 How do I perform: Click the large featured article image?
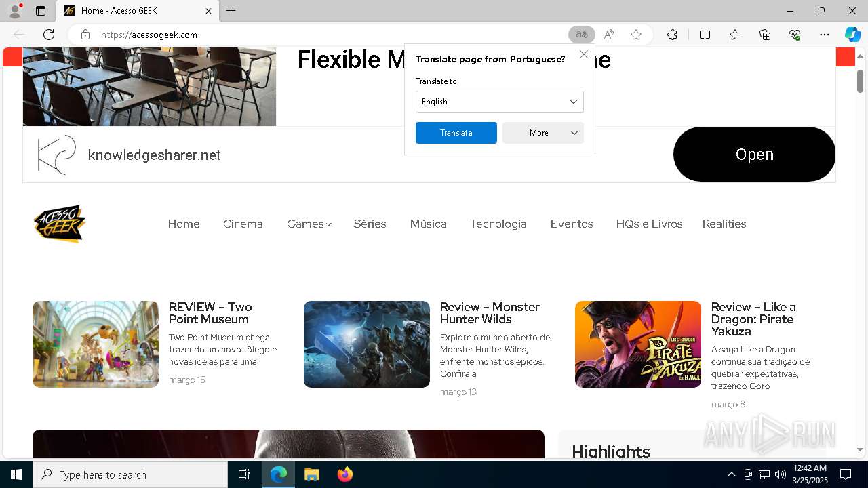tap(288, 444)
